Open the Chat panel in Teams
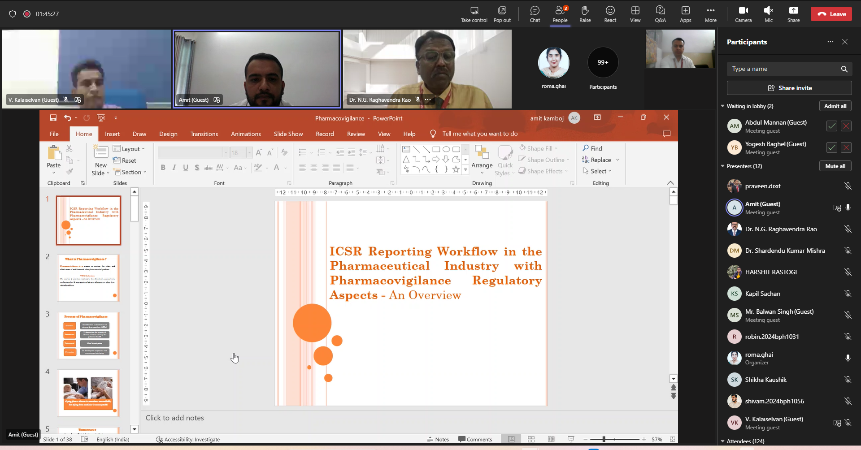Viewport: 861px width, 450px height. click(535, 13)
